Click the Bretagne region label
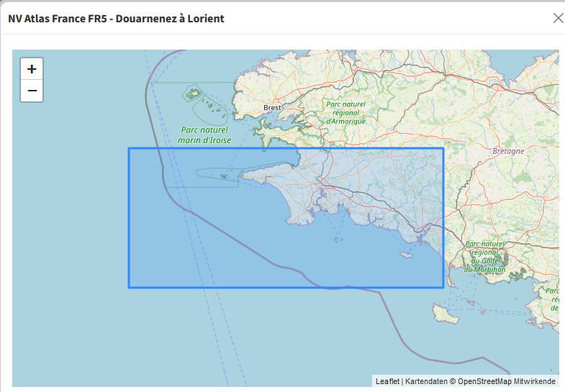The image size is (565, 392). click(510, 152)
